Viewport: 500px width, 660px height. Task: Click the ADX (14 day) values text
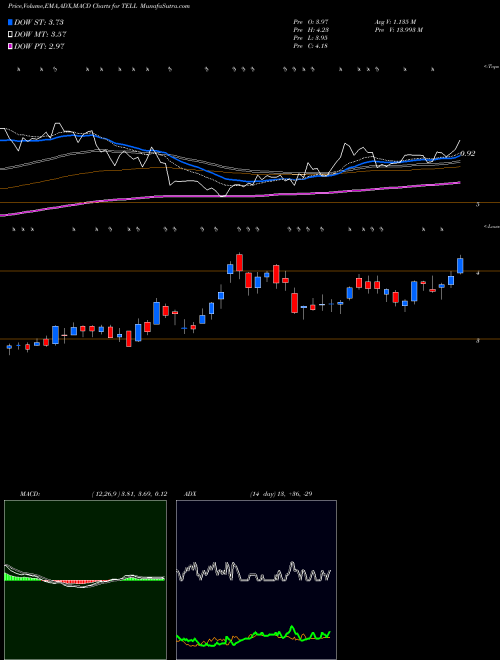pos(280,494)
